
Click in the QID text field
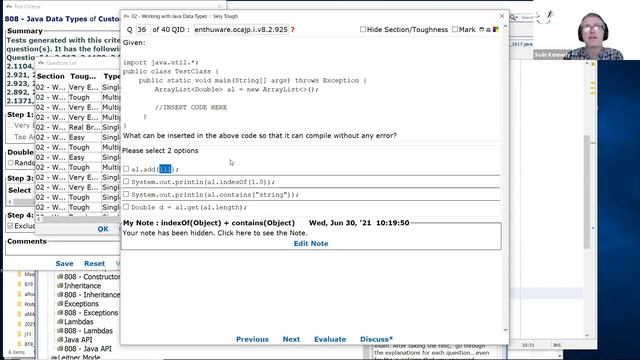[241, 29]
